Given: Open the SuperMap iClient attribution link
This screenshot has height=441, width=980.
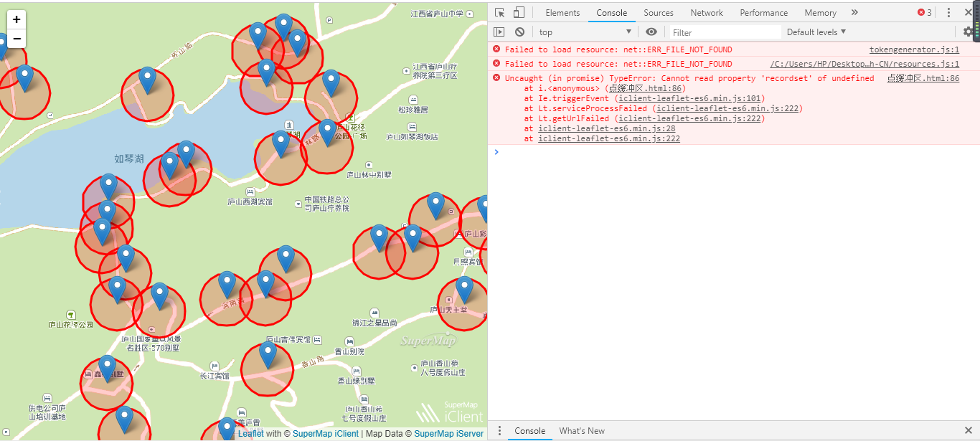Looking at the screenshot, I should (326, 434).
